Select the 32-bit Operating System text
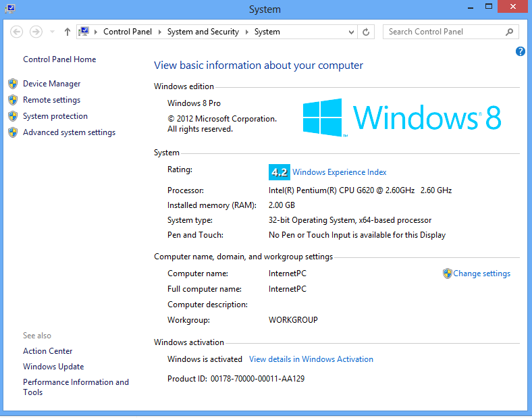This screenshot has width=532, height=418. [x=350, y=221]
